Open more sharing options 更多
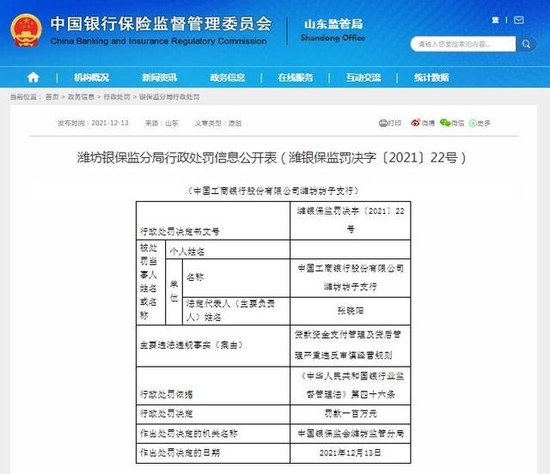 pos(479,123)
